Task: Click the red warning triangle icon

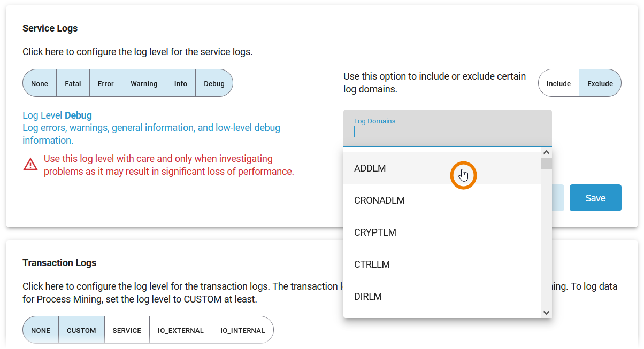Action: click(x=30, y=165)
